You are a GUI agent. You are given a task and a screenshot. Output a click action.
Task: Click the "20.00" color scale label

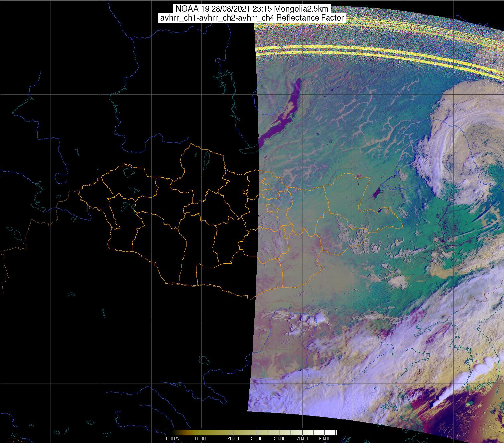click(x=233, y=439)
